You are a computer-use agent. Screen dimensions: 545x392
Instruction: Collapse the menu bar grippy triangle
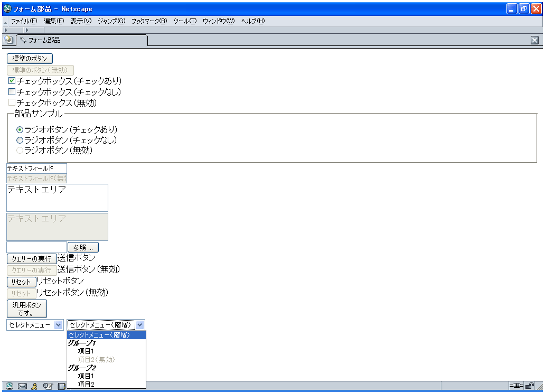pos(5,22)
